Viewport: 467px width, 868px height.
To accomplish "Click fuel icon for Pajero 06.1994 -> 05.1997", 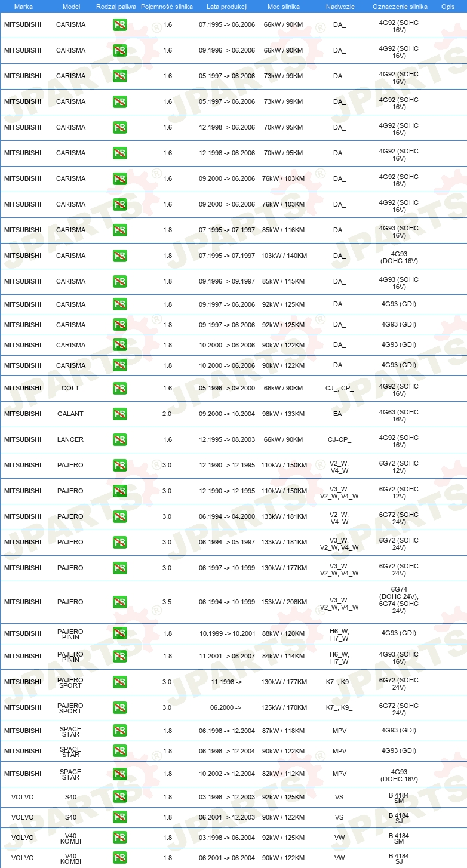I will (x=119, y=542).
